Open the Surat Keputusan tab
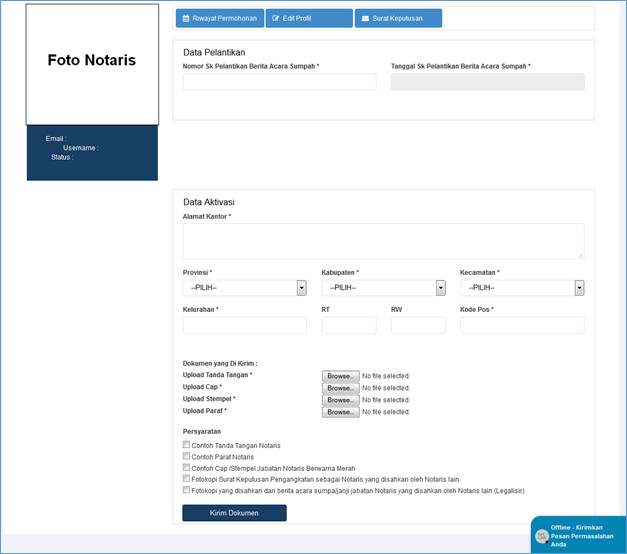 click(398, 18)
